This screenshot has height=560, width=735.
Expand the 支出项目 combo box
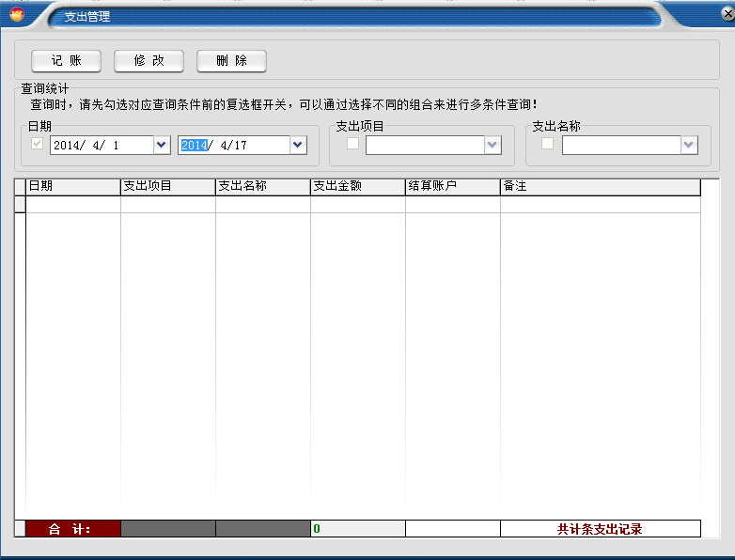(x=493, y=145)
